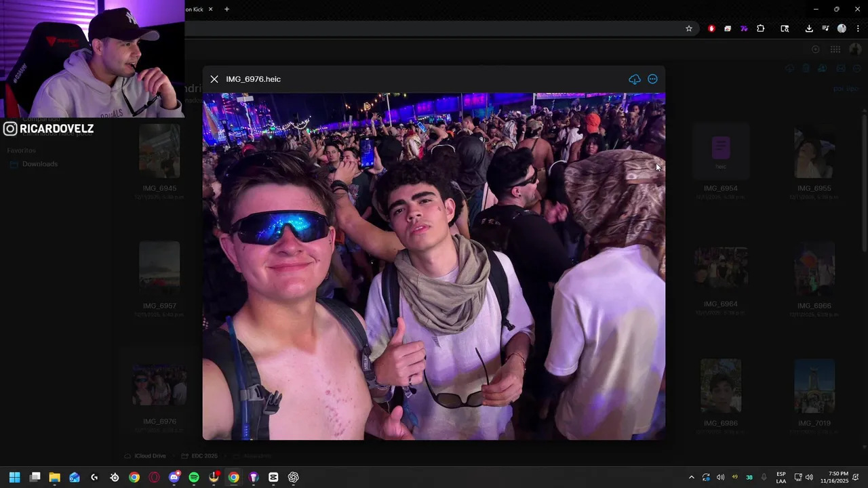
Task: Select the IMG_7019 file in the grid
Action: (x=814, y=386)
